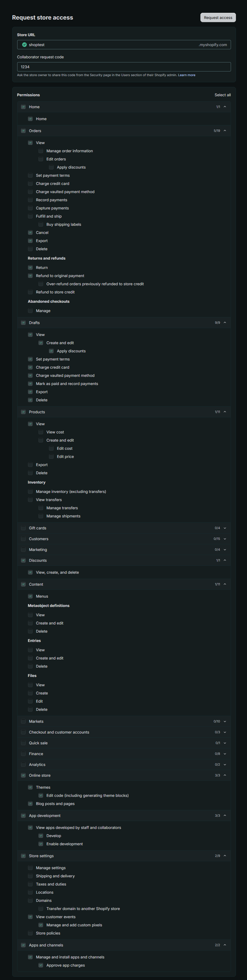Expand the Customers section arrow

click(x=225, y=539)
